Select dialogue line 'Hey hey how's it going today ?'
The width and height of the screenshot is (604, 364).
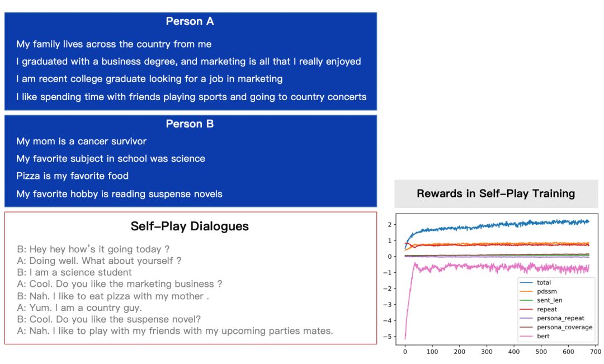pos(93,249)
